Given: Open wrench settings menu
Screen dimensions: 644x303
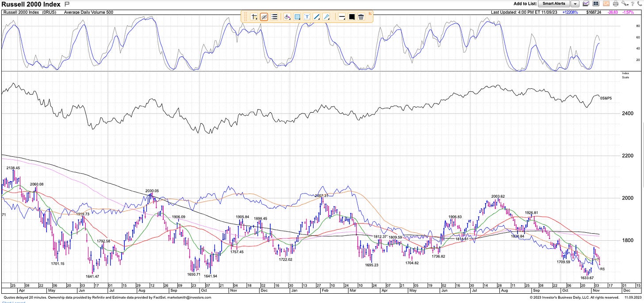Looking at the screenshot, I should tap(624, 4).
